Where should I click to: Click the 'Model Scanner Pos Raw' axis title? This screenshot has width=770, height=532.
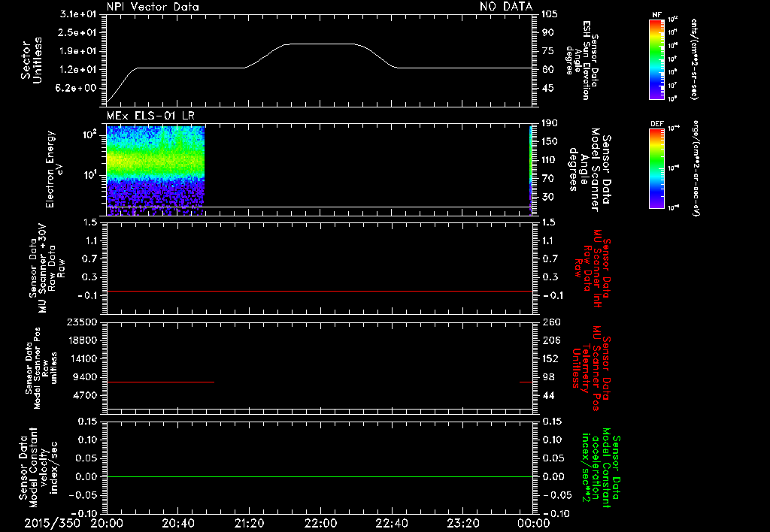tap(41, 368)
